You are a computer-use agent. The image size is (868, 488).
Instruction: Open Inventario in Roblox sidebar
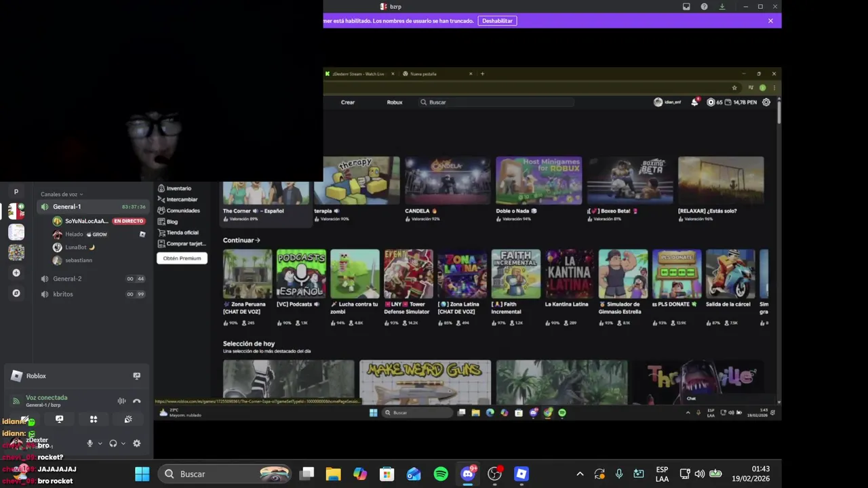point(174,188)
